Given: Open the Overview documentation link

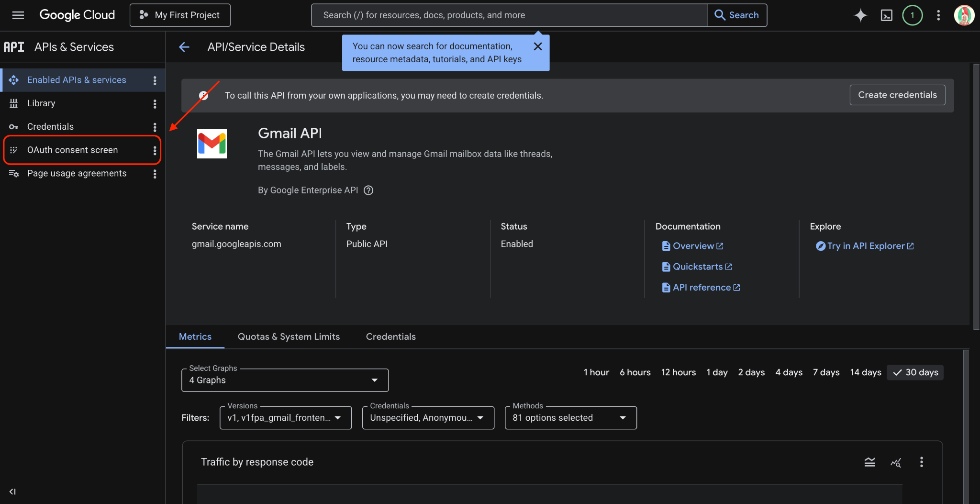Looking at the screenshot, I should pyautogui.click(x=692, y=246).
